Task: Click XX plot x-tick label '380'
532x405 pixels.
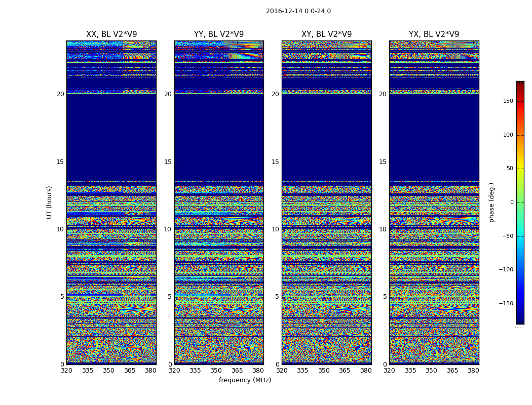Action: (x=150, y=371)
